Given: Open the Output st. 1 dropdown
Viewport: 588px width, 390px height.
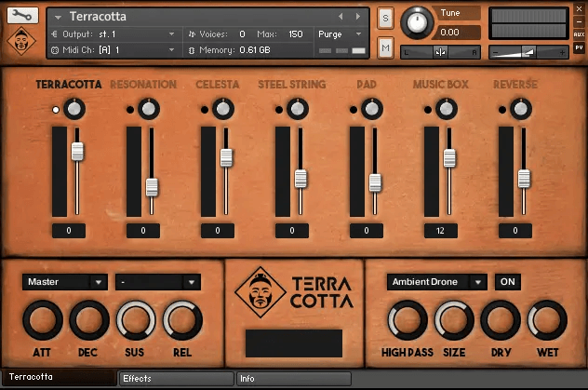Looking at the screenshot, I should click(x=114, y=34).
